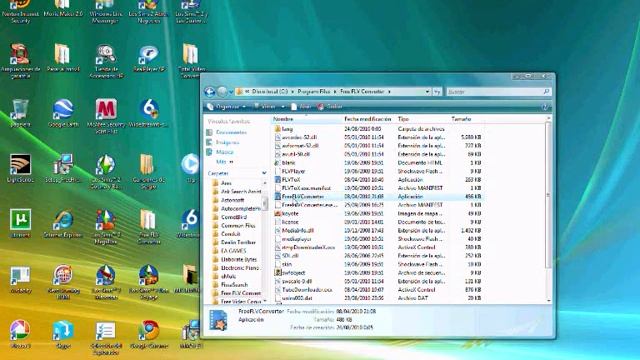Click the Abrir toolbar button
640x360 pixels.
click(x=301, y=107)
